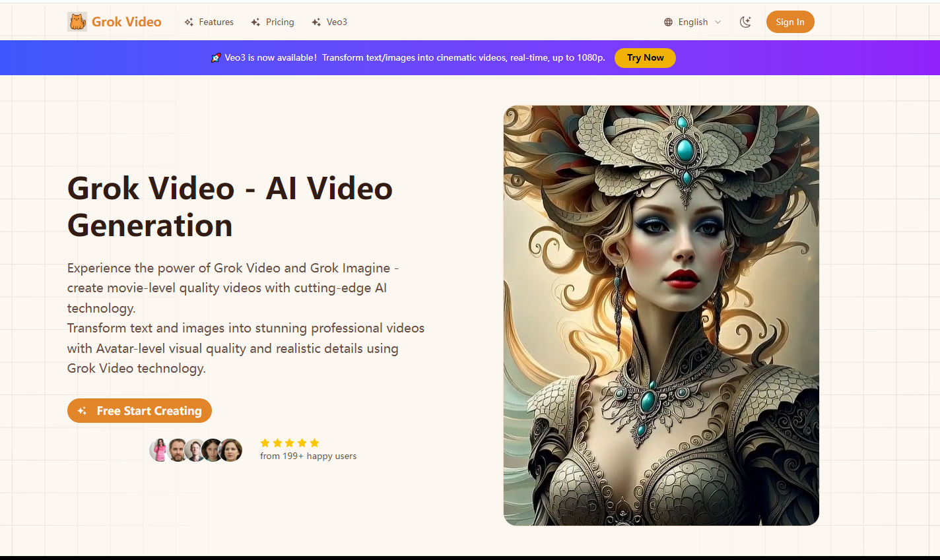Click the yellow Try Now button
Viewport: 940px width, 560px height.
coord(645,58)
